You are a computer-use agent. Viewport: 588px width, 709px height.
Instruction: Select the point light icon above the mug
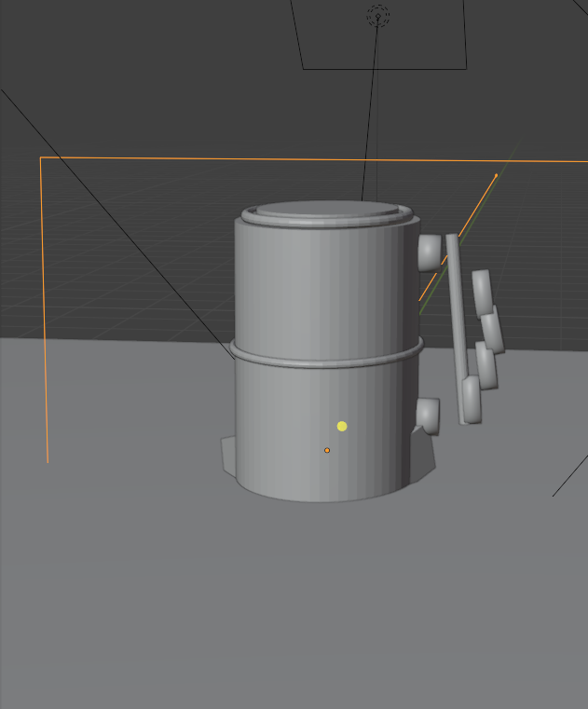click(377, 16)
